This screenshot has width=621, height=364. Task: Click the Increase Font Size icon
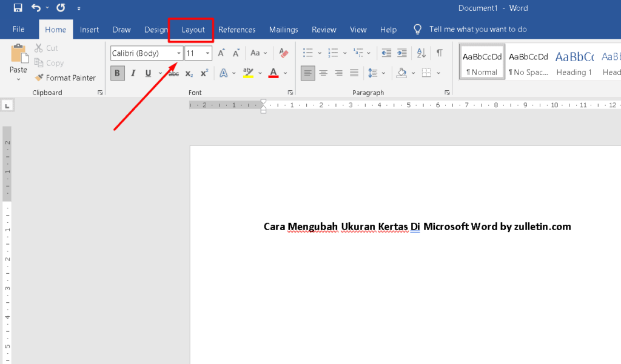point(221,53)
